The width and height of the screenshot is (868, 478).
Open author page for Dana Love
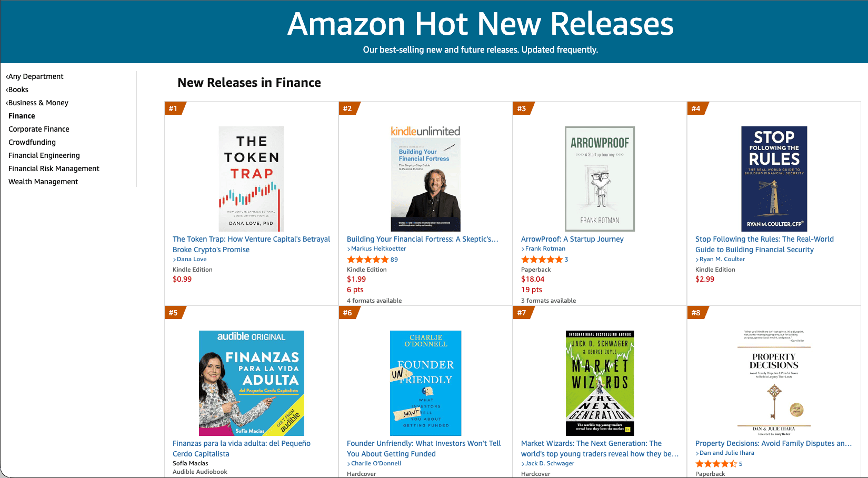pos(191,258)
